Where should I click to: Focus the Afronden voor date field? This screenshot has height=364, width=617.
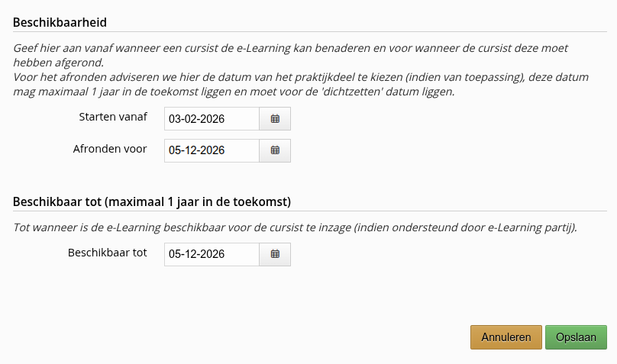pos(212,150)
